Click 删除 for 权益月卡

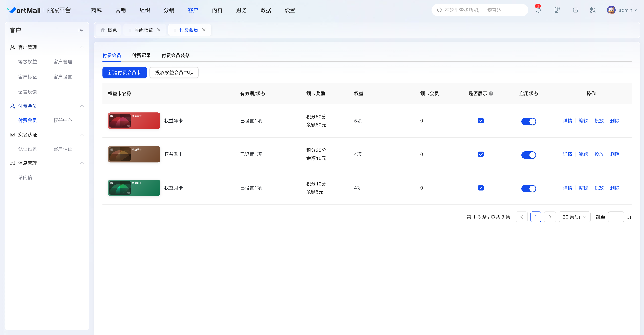tap(614, 188)
